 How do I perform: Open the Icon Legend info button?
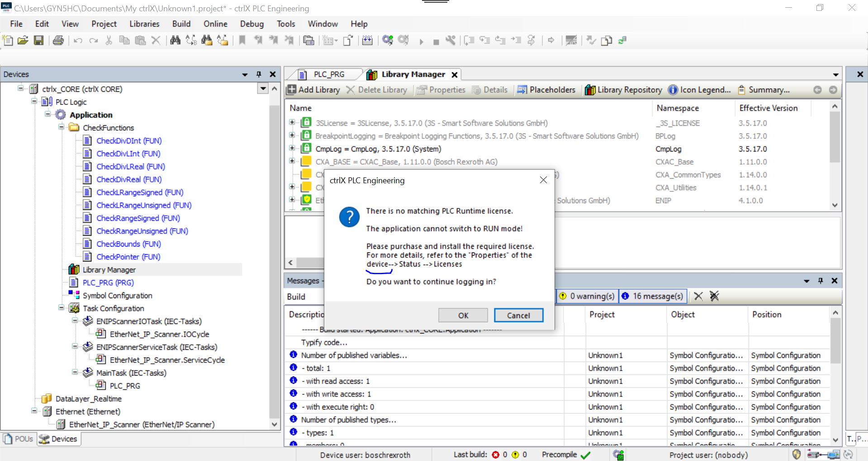(x=673, y=90)
